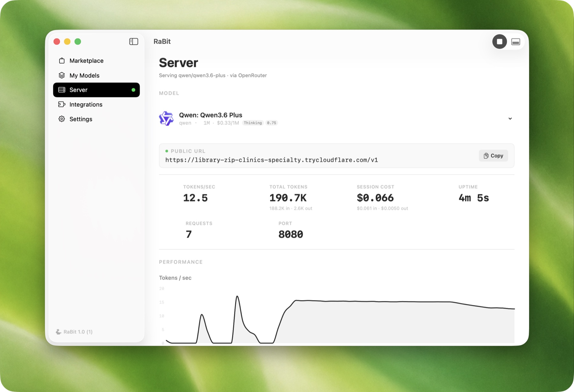The image size is (574, 392).
Task: Click the Settings gear icon
Action: pyautogui.click(x=62, y=119)
